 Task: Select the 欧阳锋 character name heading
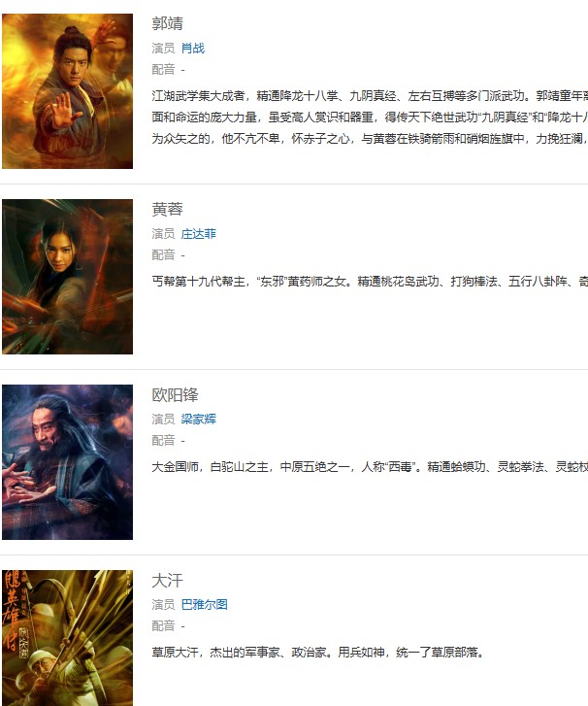coord(175,395)
